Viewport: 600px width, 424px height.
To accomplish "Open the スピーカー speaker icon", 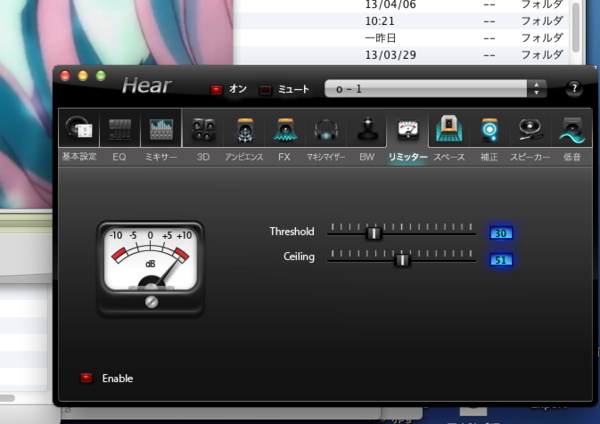I will [530, 129].
